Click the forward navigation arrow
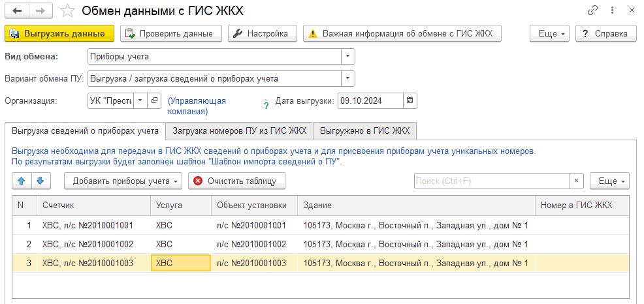 40,10
